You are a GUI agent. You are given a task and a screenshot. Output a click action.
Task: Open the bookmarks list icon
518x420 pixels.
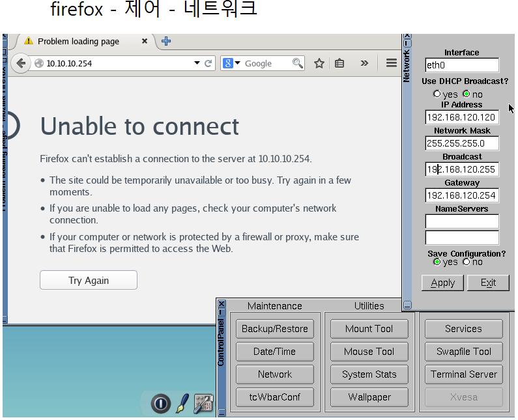339,63
